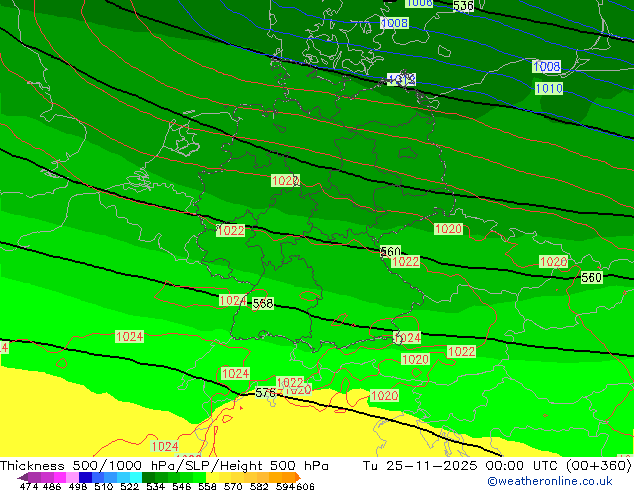
Task: Click the pale pink legend swatch
Action: 72,477
